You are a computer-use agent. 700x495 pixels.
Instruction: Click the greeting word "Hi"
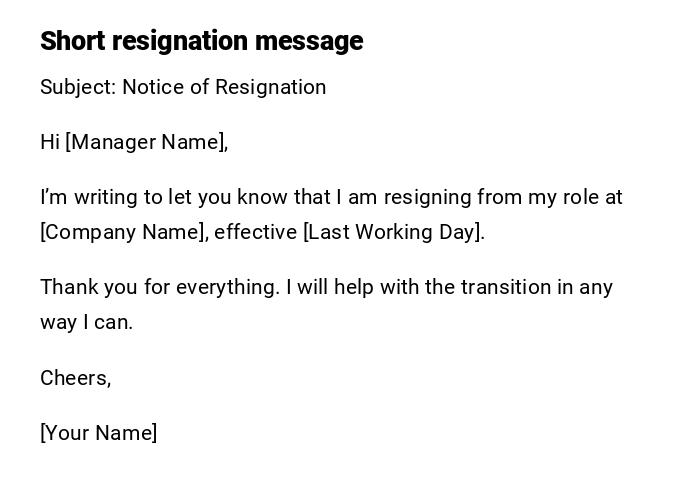(x=50, y=142)
